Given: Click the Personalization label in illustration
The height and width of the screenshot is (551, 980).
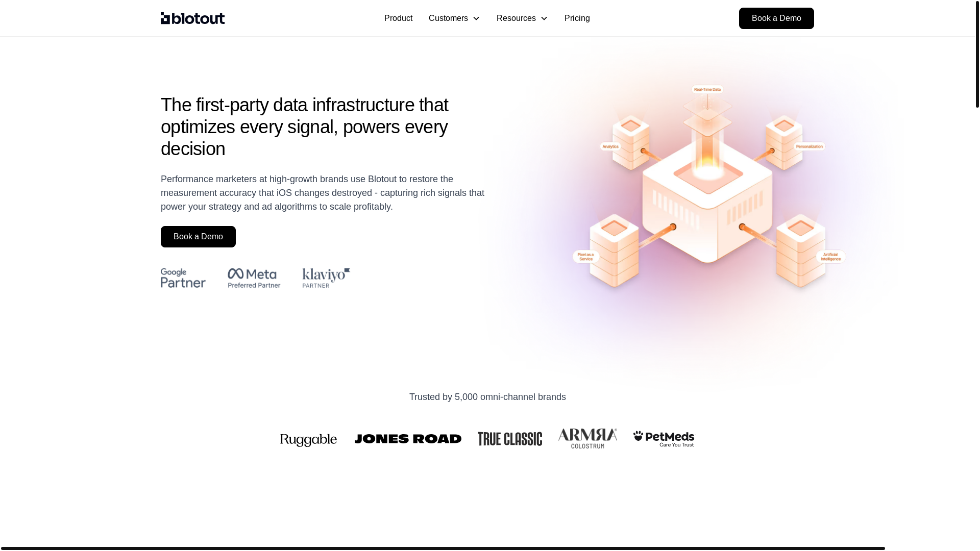Looking at the screenshot, I should (x=810, y=146).
